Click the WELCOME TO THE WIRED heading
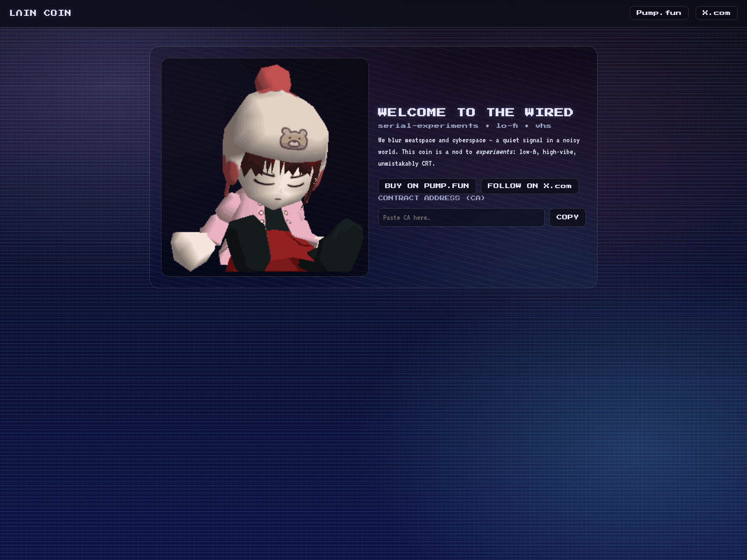The width and height of the screenshot is (747, 560). point(475,112)
